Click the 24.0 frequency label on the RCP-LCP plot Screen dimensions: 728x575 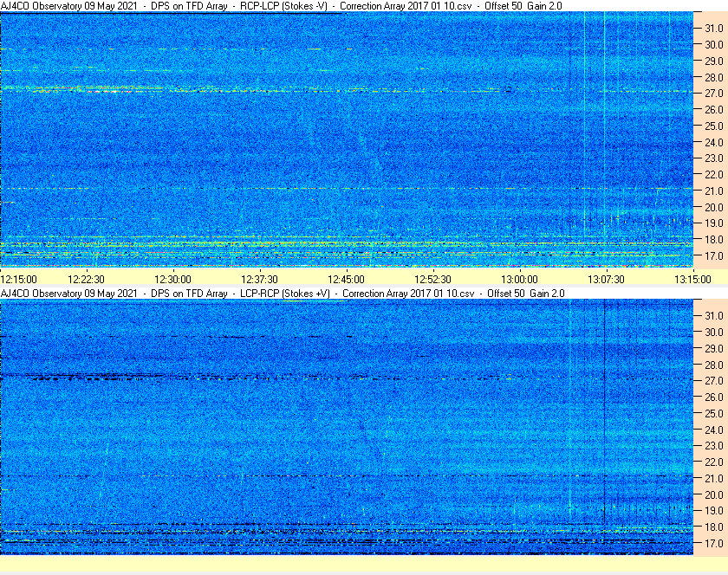tap(714, 142)
